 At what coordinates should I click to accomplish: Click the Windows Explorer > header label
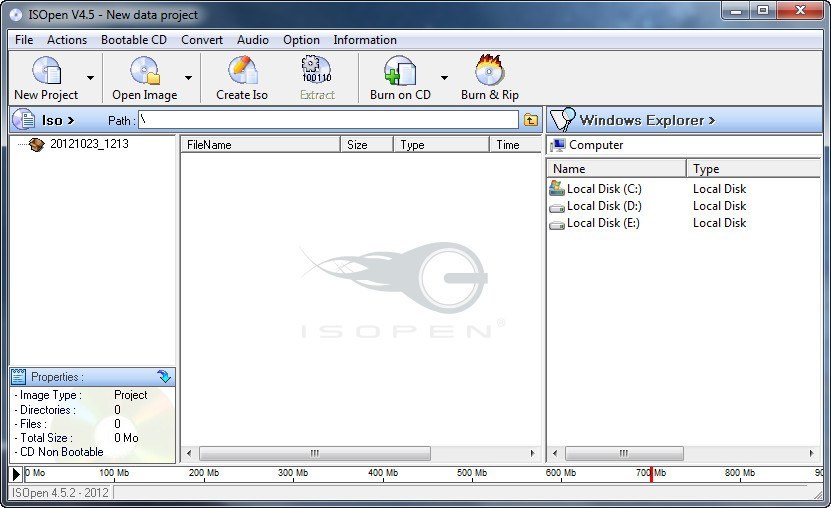coord(647,120)
